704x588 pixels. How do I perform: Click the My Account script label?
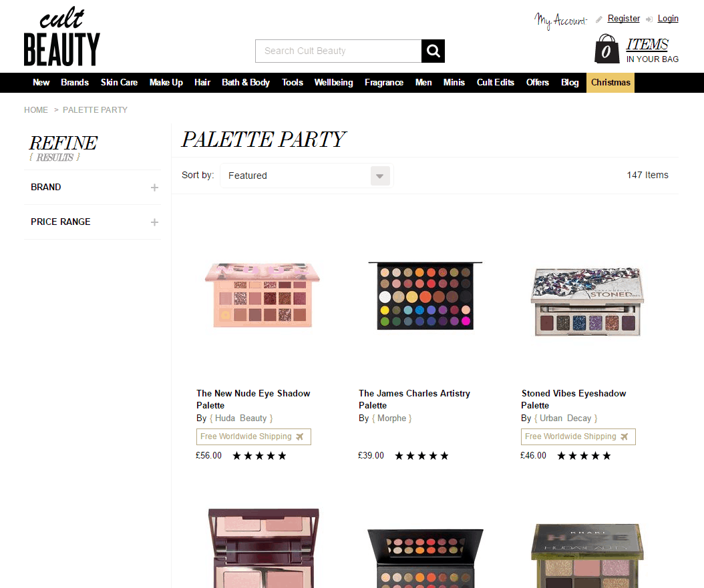(x=561, y=21)
